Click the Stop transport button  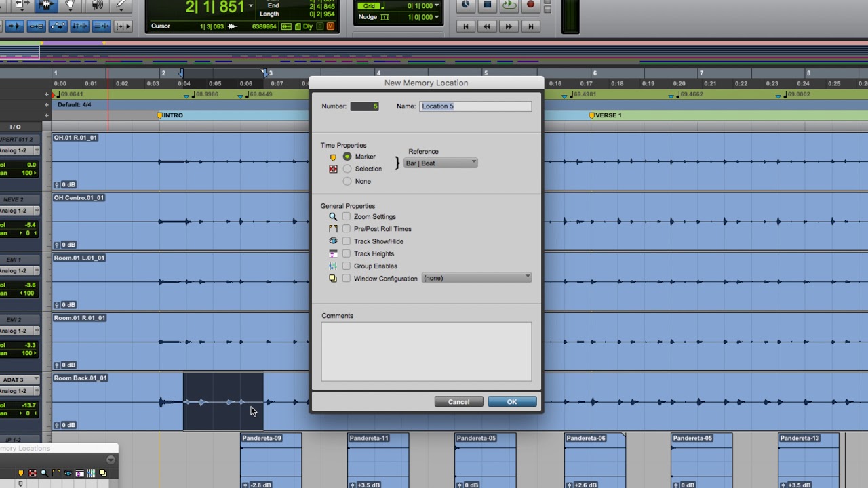(x=487, y=5)
